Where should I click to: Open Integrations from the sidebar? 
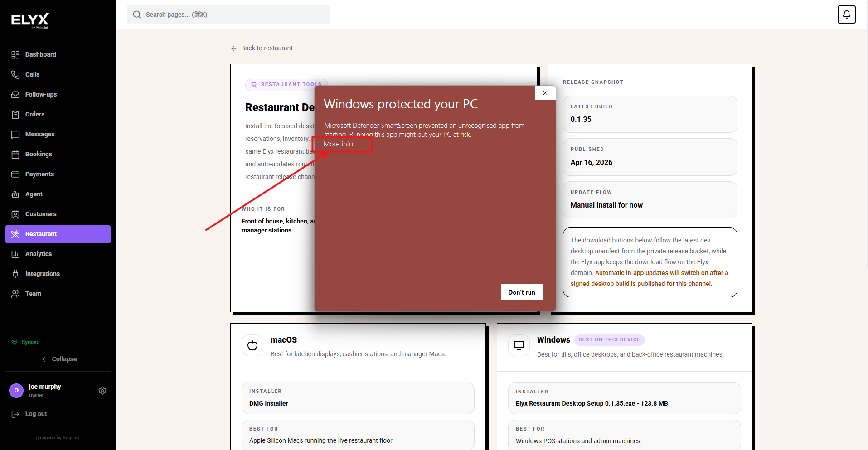point(58,274)
